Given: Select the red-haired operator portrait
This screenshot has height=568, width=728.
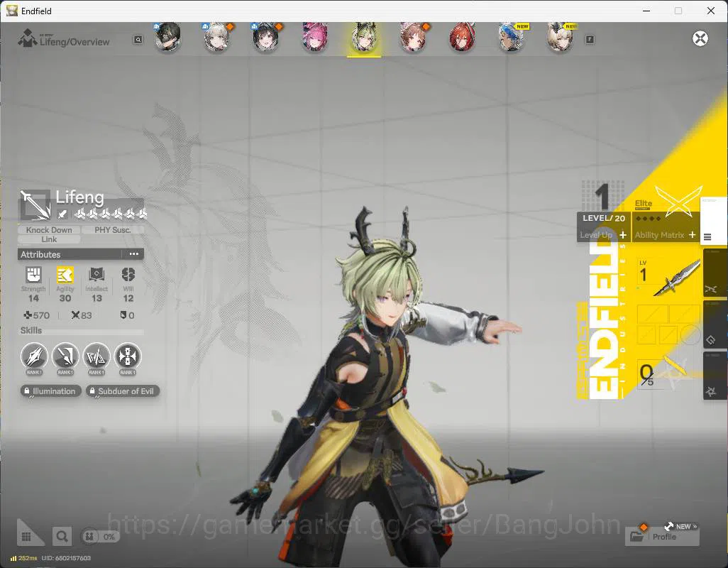Looking at the screenshot, I should (x=462, y=37).
